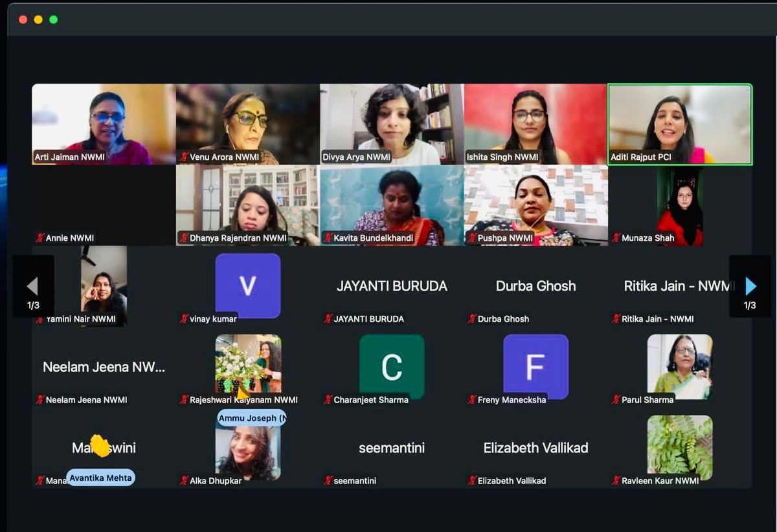Click Ishita Singh NWMI name label
The height and width of the screenshot is (532, 777).
pos(502,157)
